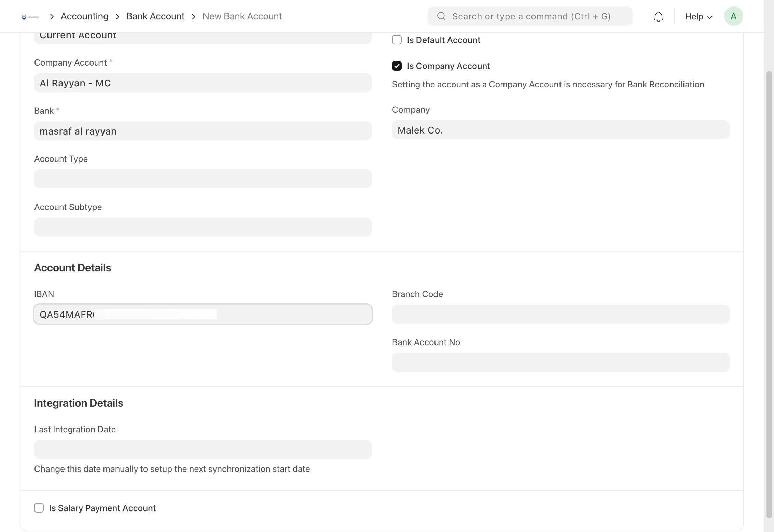Click the Company Account field Al Rayyan - MC
The width and height of the screenshot is (774, 532).
203,83
